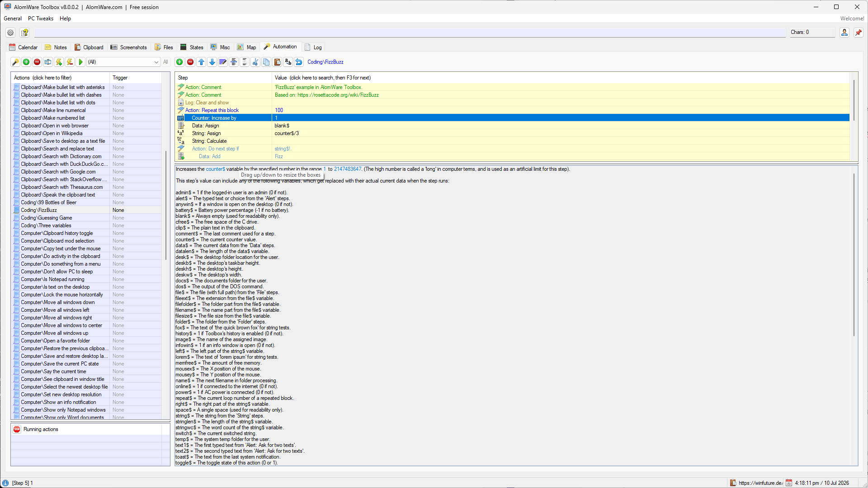Viewport: 868px width, 488px height.
Task: Click the left-align lines steps icon
Action: (245, 62)
